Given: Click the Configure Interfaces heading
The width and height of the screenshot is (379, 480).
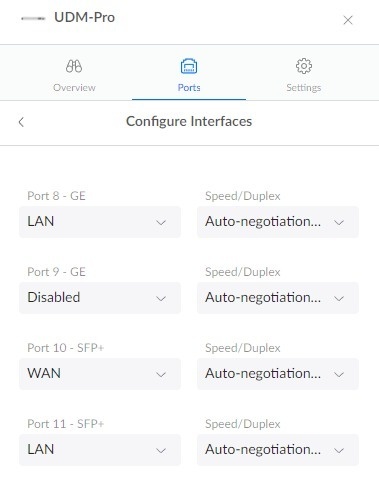Looking at the screenshot, I should pyautogui.click(x=189, y=122).
